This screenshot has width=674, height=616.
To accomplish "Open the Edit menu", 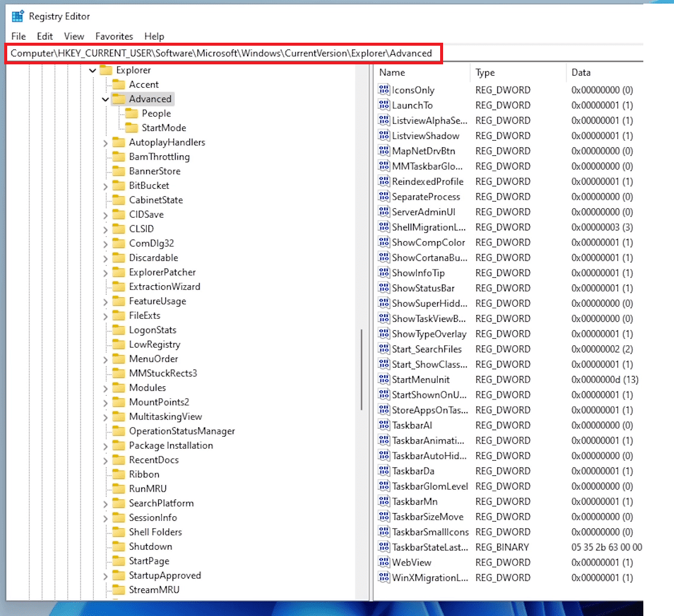I will (x=44, y=37).
